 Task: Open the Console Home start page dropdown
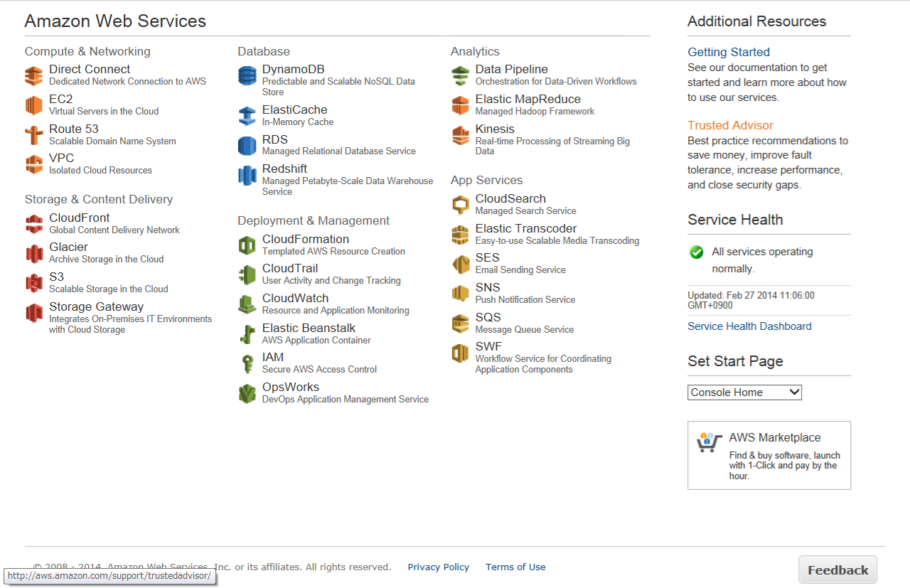pyautogui.click(x=744, y=392)
